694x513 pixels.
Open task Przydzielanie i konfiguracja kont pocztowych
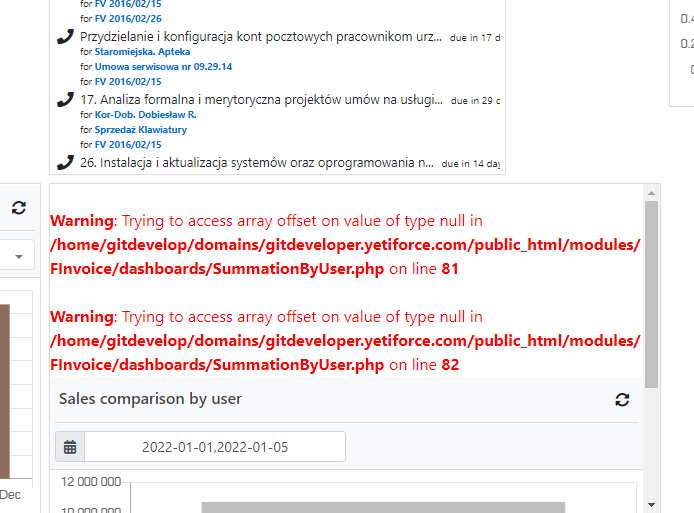[x=261, y=37]
